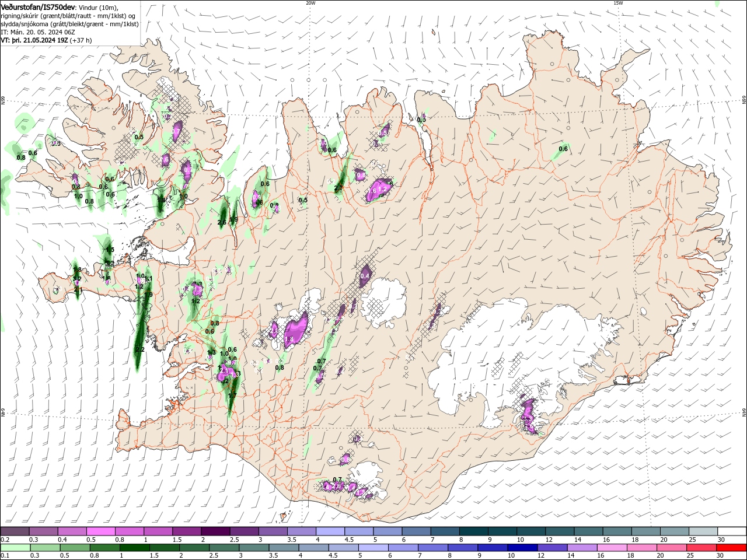The height and width of the screenshot is (560, 747).
Task: Click the 0.3 map value on the north coast
Action: 421,120
